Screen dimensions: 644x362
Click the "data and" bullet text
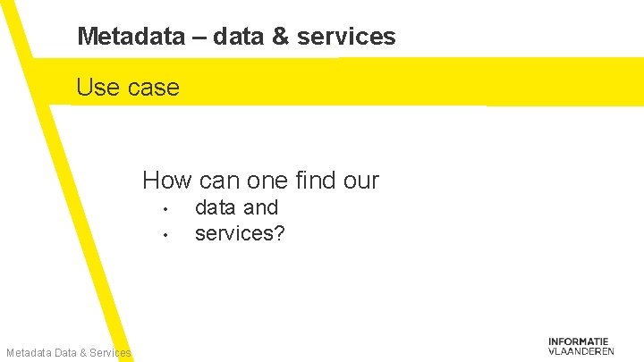coord(236,207)
